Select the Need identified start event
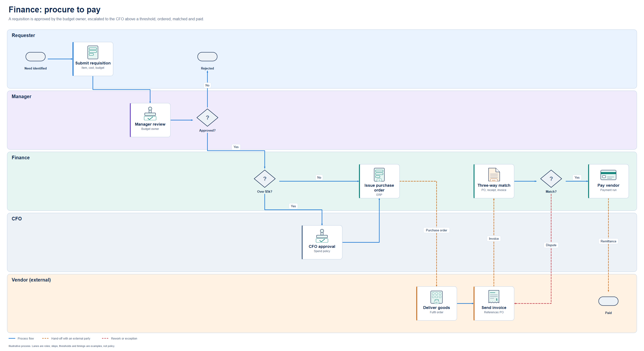 click(x=36, y=57)
